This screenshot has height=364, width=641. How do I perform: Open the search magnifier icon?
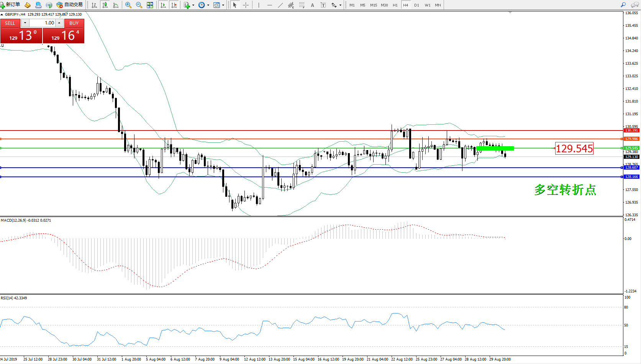coord(623,5)
